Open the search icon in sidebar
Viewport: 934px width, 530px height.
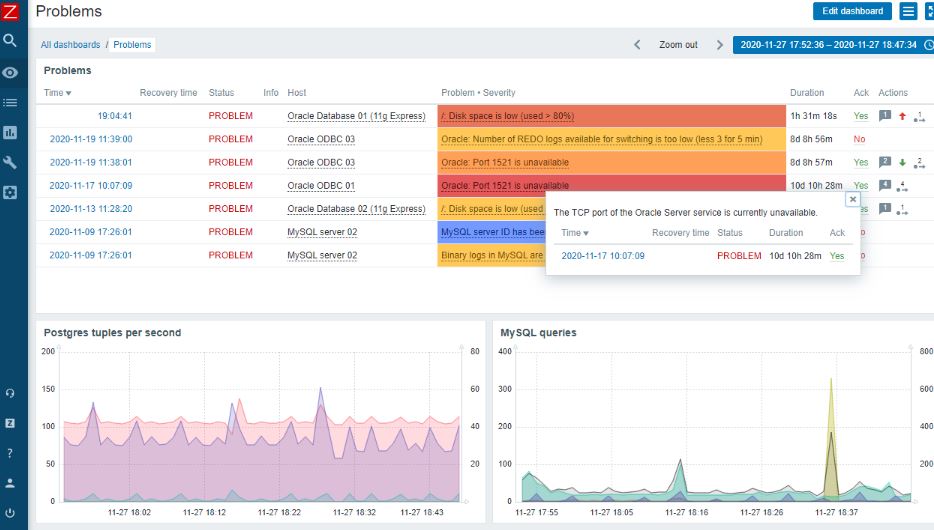pyautogui.click(x=10, y=40)
